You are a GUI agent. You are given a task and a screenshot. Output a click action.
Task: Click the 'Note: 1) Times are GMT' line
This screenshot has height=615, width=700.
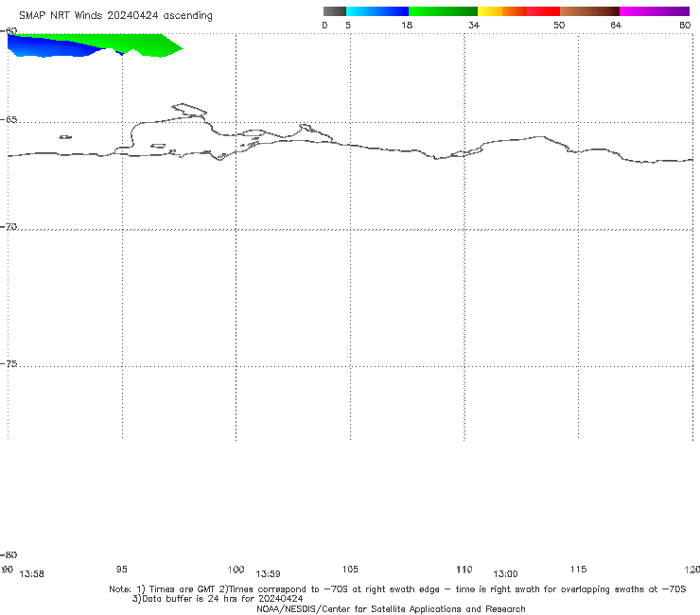pyautogui.click(x=397, y=589)
